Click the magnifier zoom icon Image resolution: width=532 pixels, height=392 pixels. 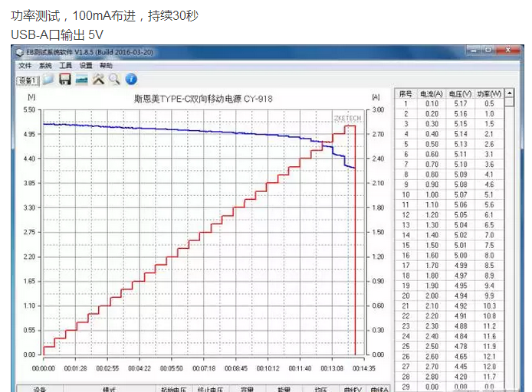coord(114,80)
